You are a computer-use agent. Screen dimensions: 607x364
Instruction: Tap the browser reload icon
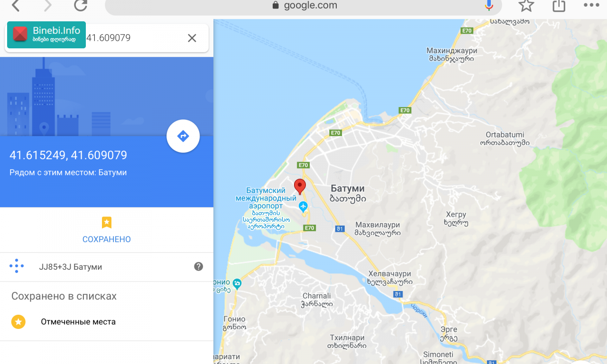coord(81,6)
